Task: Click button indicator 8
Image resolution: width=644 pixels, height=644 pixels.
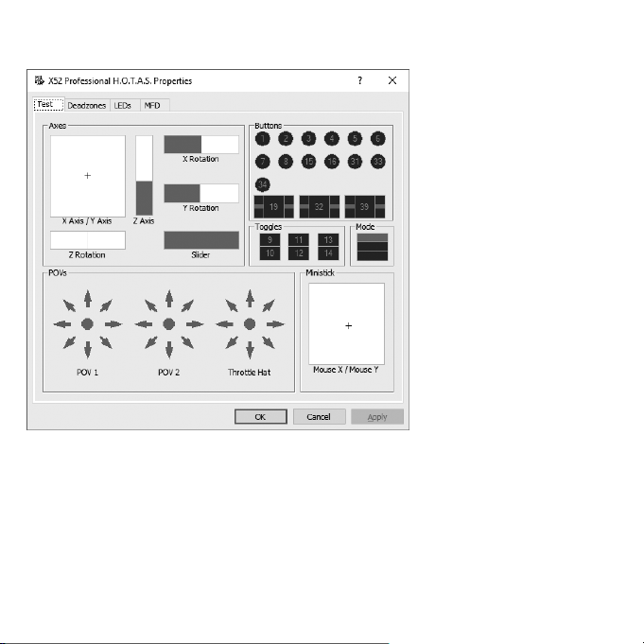Action: (x=286, y=162)
